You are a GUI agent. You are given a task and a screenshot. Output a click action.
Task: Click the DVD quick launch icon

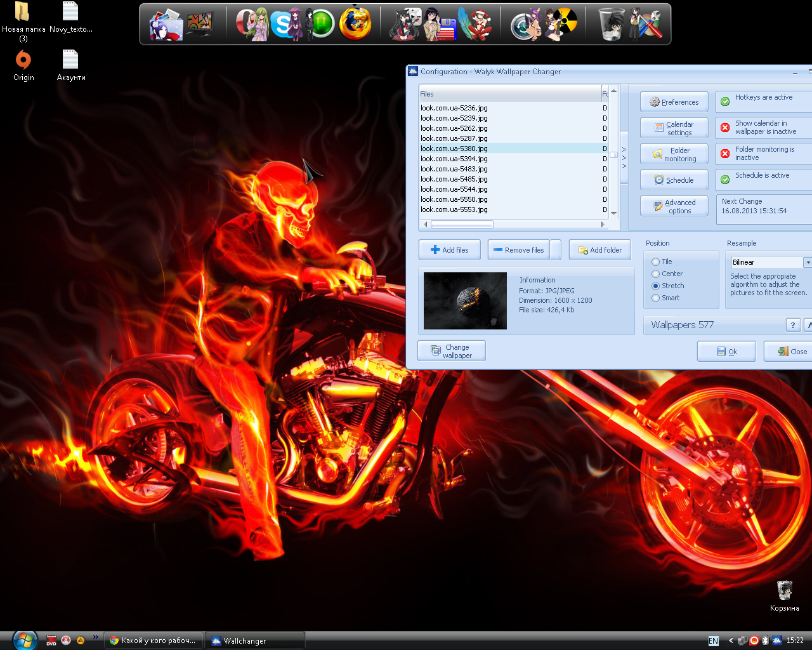tap(51, 640)
